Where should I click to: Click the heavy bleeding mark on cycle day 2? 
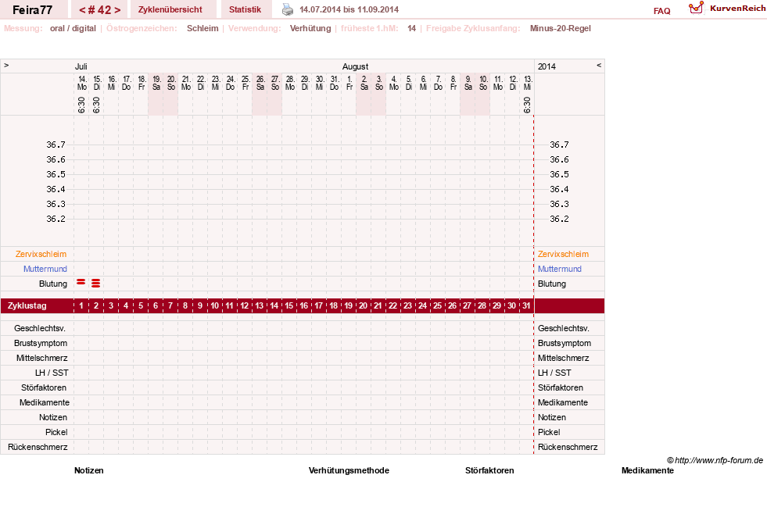[96, 283]
